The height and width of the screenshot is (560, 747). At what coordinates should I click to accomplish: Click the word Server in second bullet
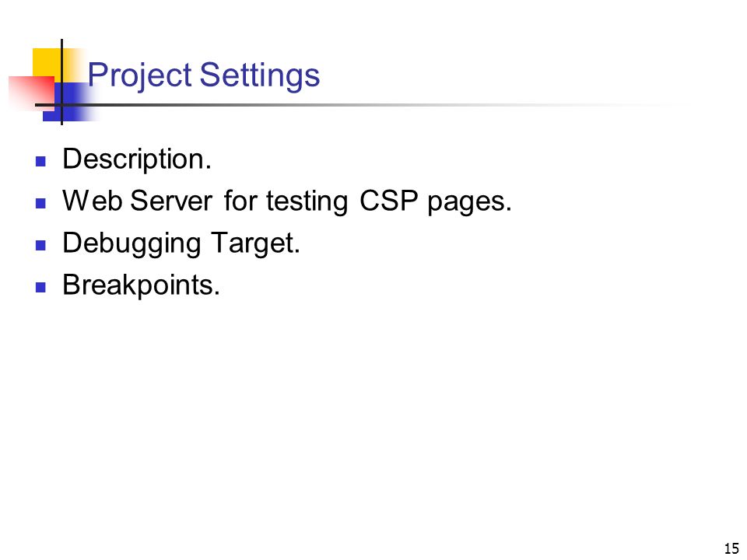[x=171, y=201]
